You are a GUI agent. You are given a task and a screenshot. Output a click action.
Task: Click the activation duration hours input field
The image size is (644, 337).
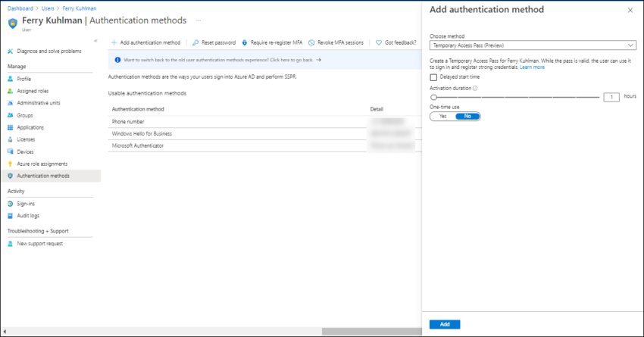click(x=611, y=97)
